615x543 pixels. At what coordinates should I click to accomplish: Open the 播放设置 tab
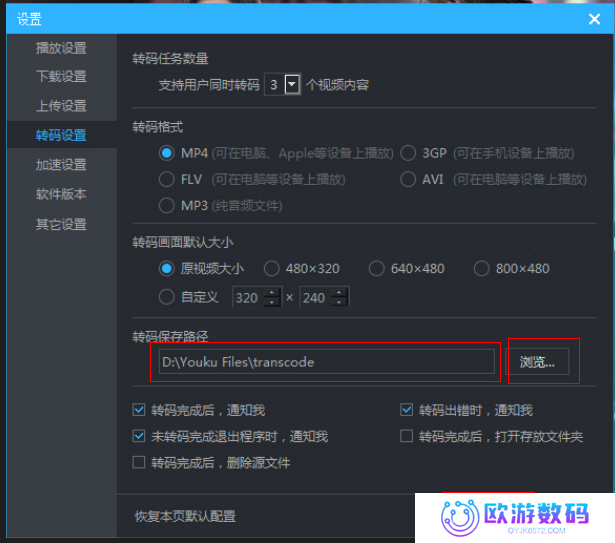coord(61,48)
